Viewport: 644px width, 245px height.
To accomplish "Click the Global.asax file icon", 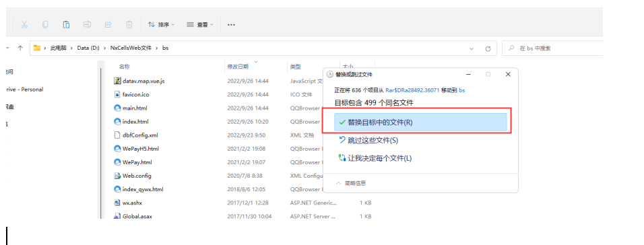I will 117,216.
